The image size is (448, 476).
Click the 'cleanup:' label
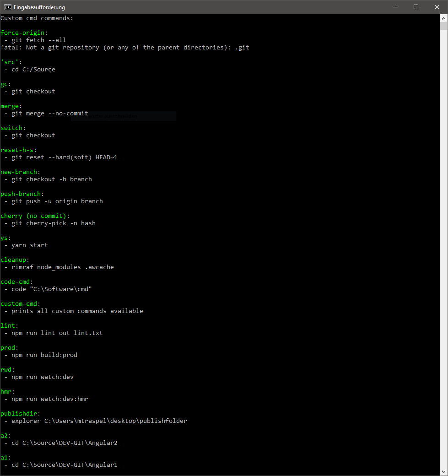15,260
